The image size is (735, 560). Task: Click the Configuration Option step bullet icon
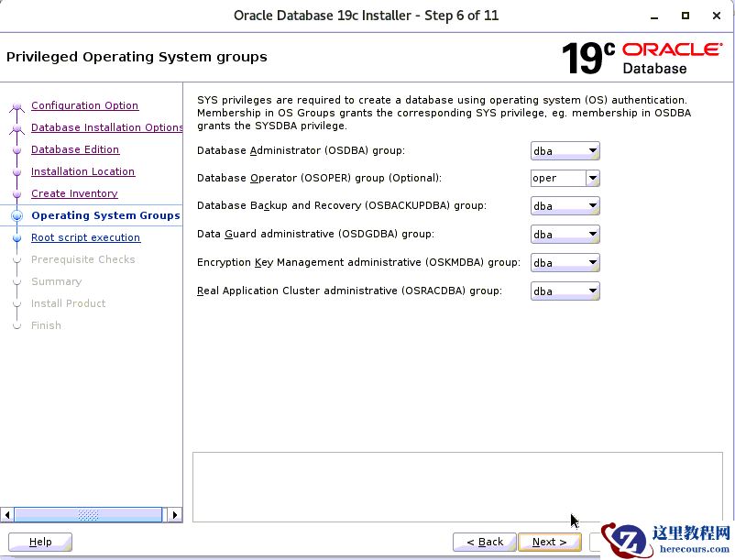point(16,106)
